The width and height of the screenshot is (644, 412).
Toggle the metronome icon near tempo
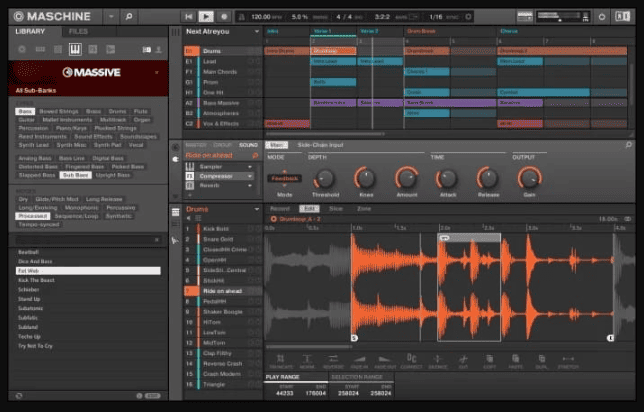pyautogui.click(x=242, y=17)
